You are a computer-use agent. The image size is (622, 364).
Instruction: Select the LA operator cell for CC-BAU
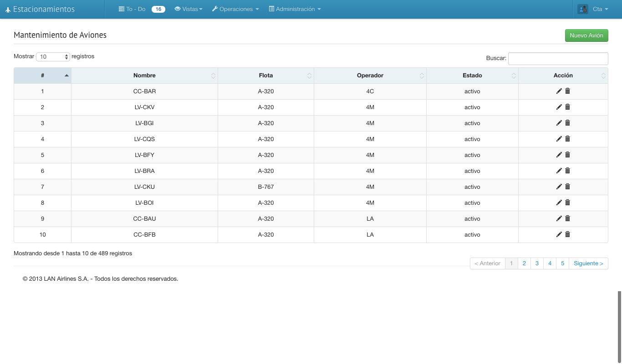pos(370,219)
